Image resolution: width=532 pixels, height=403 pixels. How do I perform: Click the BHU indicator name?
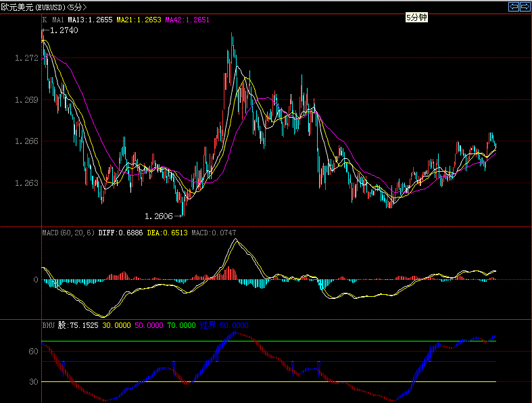[48, 325]
